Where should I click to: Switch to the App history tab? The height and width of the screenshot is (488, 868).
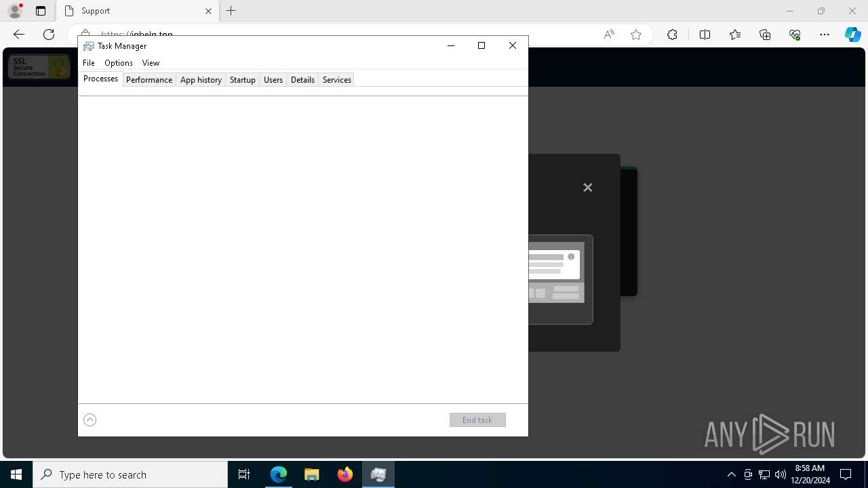coord(201,79)
